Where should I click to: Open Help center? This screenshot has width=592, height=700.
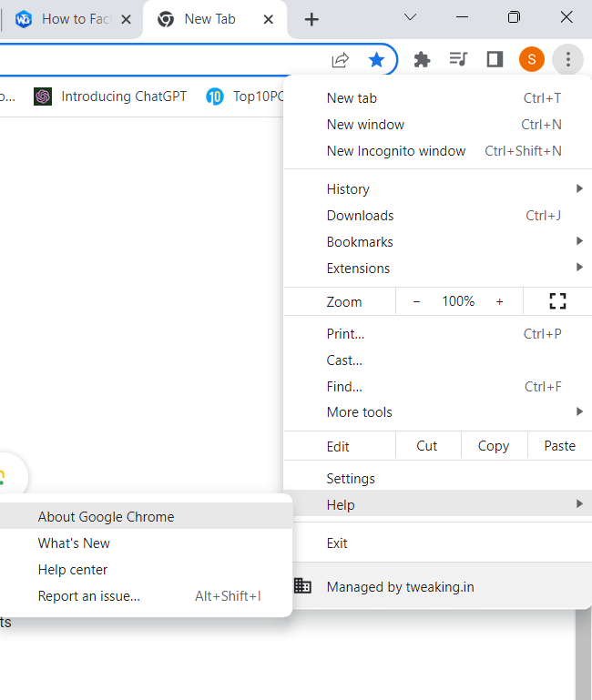coord(146,570)
